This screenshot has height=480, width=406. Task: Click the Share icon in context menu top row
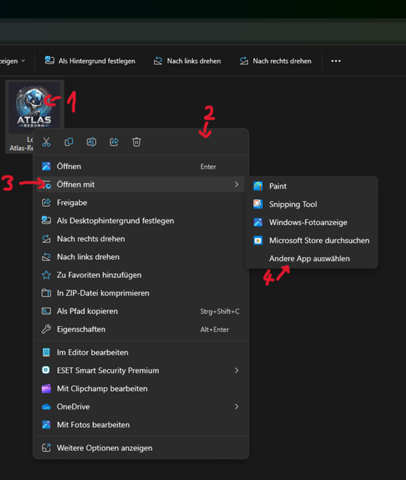[x=114, y=142]
